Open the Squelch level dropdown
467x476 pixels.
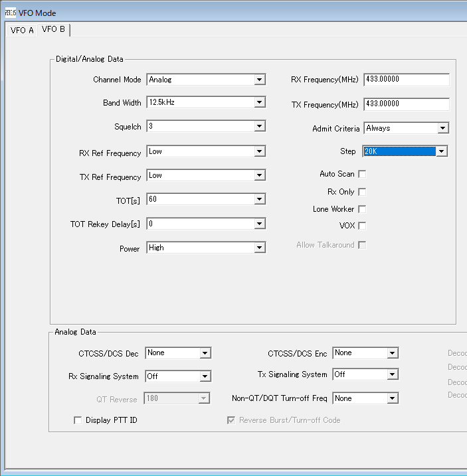point(259,126)
